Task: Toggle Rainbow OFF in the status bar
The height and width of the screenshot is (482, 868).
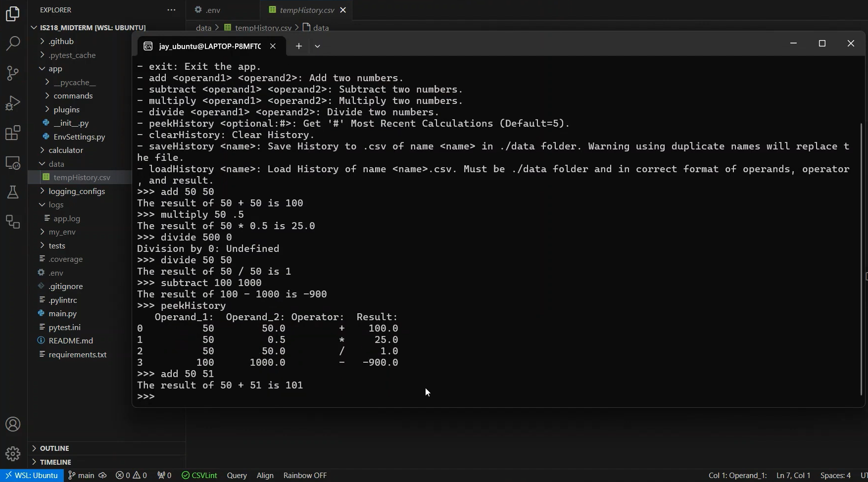Action: [305, 475]
